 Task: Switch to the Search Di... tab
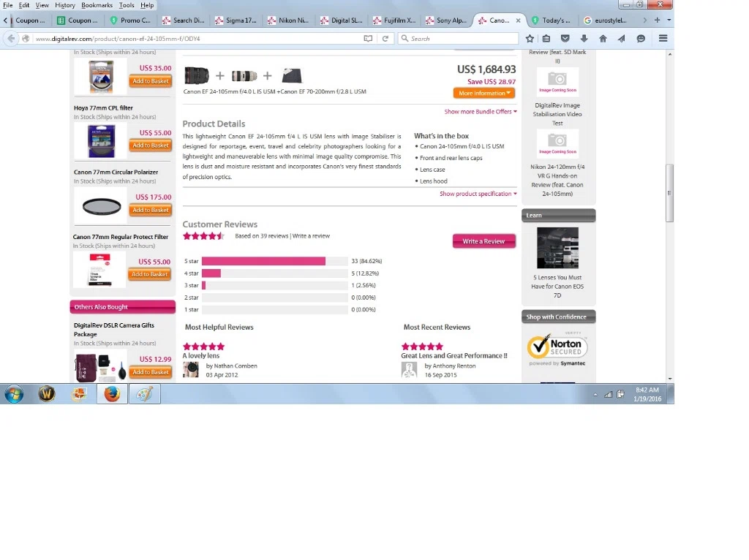[x=184, y=20]
